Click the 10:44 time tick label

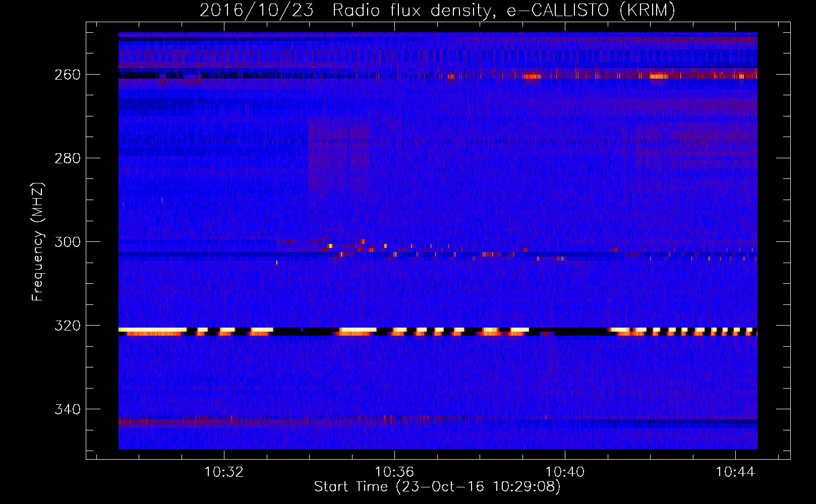735,472
